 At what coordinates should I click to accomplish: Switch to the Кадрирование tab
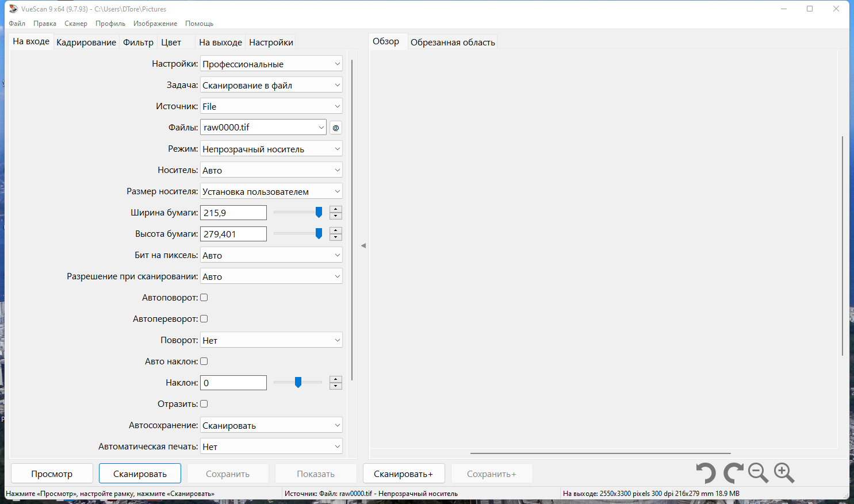86,43
